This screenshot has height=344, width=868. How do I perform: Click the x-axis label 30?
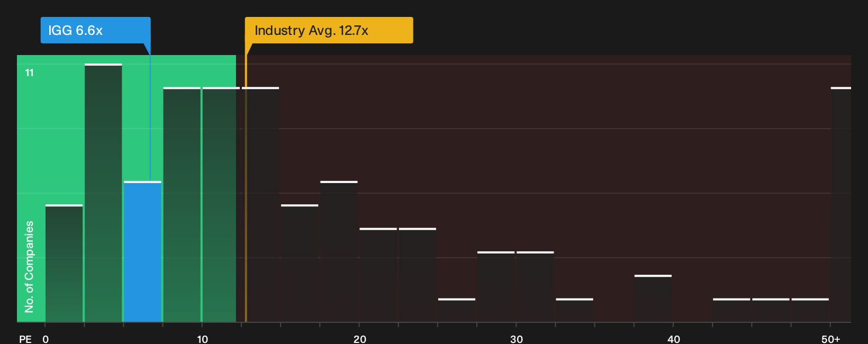point(517,339)
